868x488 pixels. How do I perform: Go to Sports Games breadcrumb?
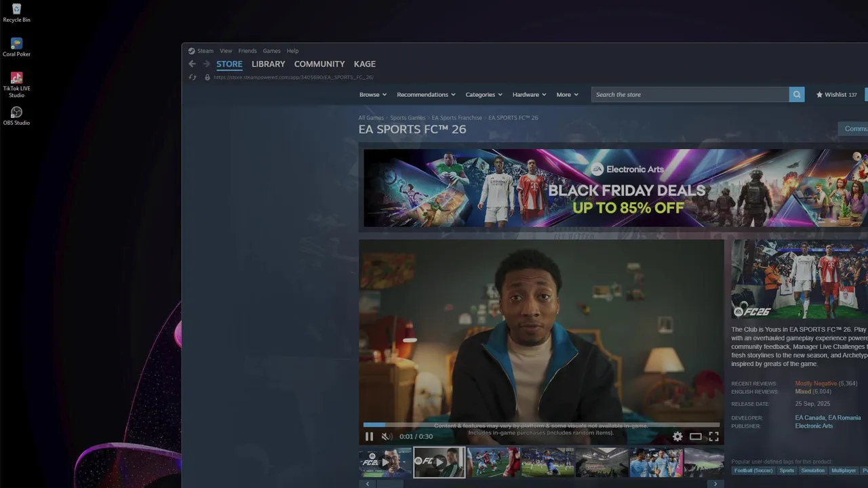(x=408, y=118)
